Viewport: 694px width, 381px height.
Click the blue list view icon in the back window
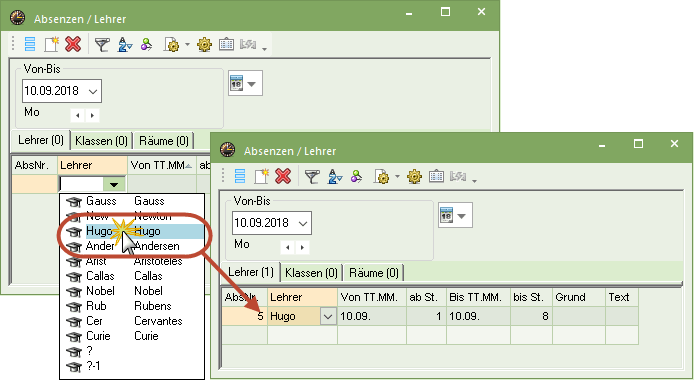(x=30, y=44)
